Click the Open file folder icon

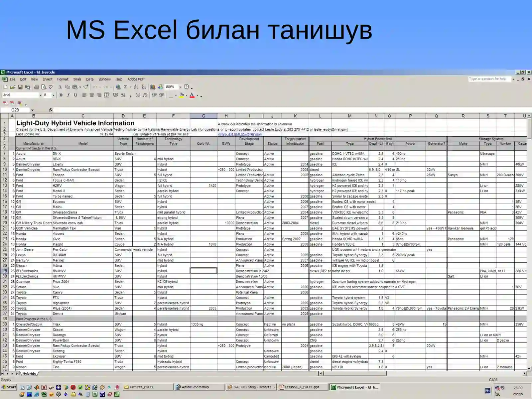(13, 87)
